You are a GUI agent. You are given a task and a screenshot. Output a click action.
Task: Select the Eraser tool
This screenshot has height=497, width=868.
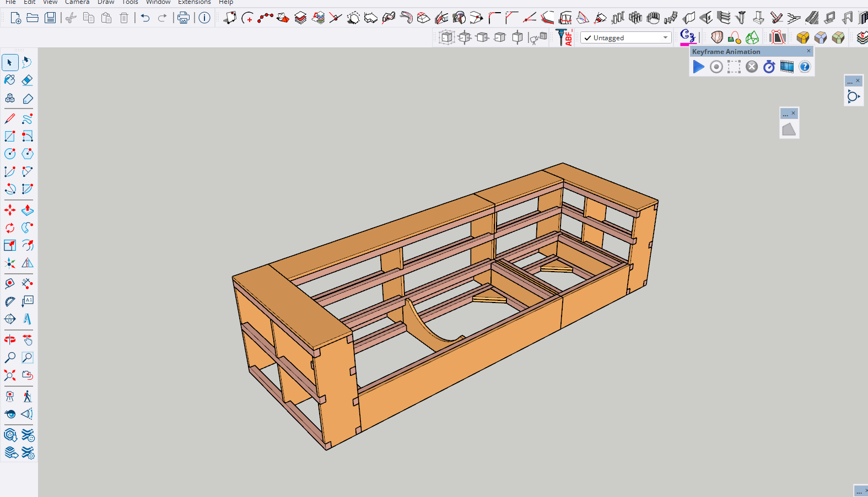click(x=27, y=80)
